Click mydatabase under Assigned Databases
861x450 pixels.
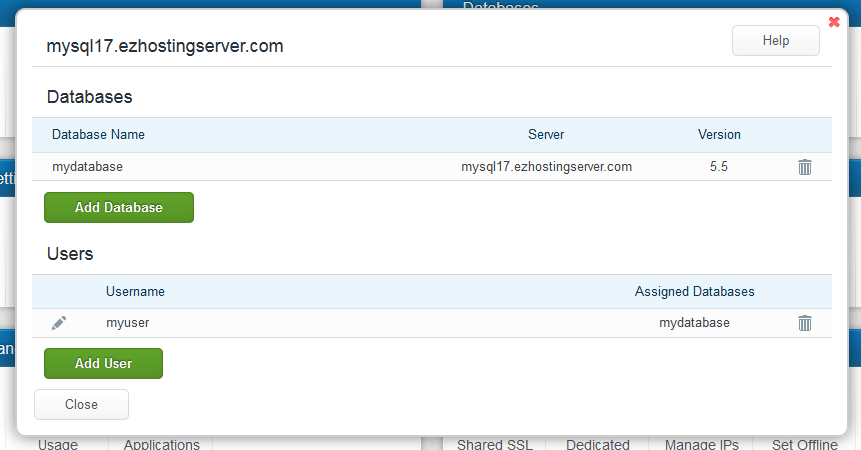(x=694, y=323)
